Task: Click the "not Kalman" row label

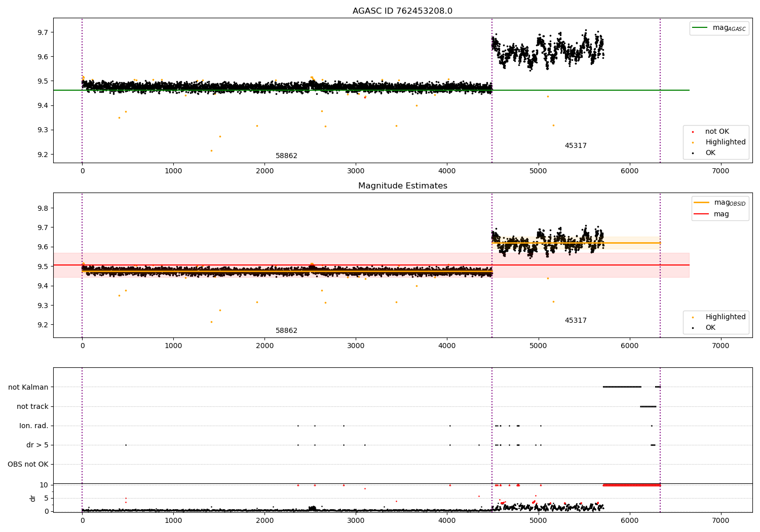Action: coord(28,388)
